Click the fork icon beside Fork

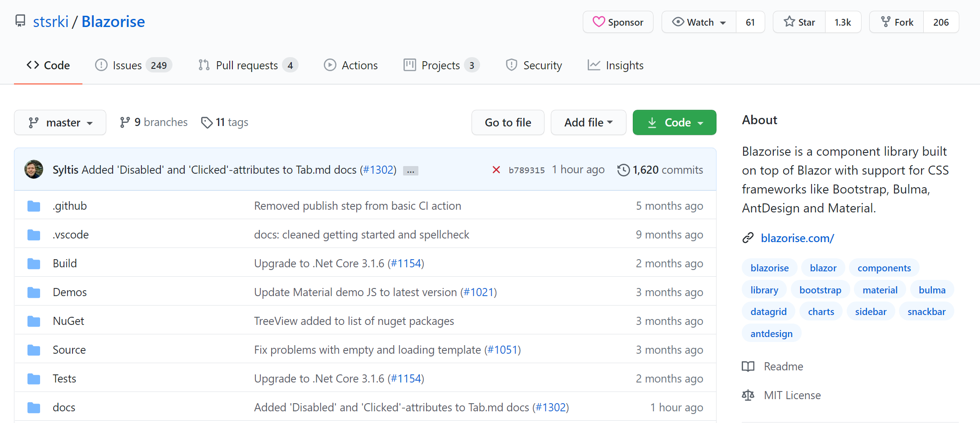point(886,22)
